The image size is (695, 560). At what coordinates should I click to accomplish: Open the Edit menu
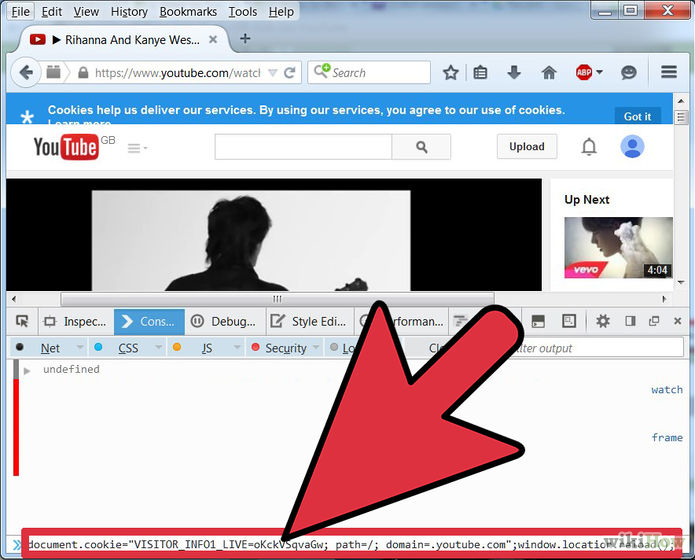point(51,12)
